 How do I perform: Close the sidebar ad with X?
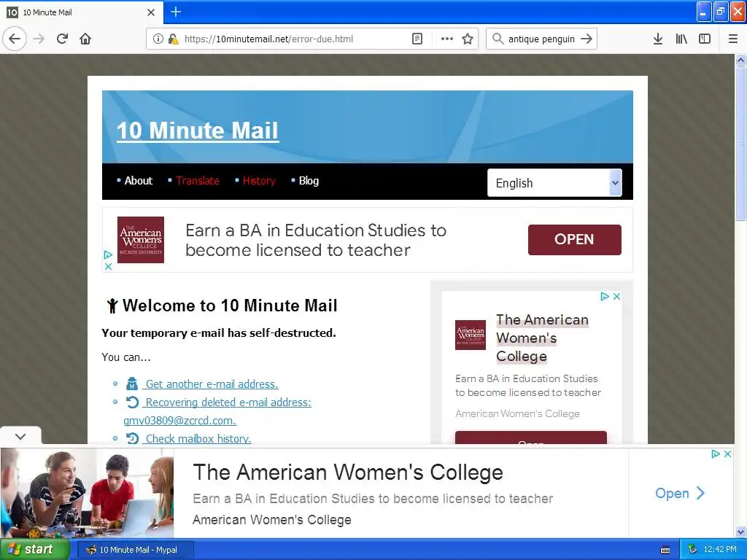[x=616, y=296]
